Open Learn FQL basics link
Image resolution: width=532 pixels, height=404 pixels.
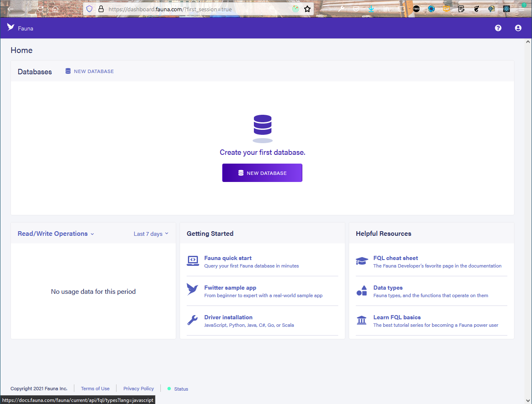(x=397, y=317)
